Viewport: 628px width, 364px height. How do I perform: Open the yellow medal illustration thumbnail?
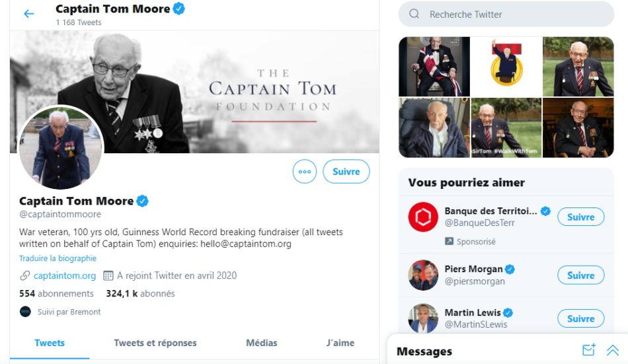tap(506, 66)
